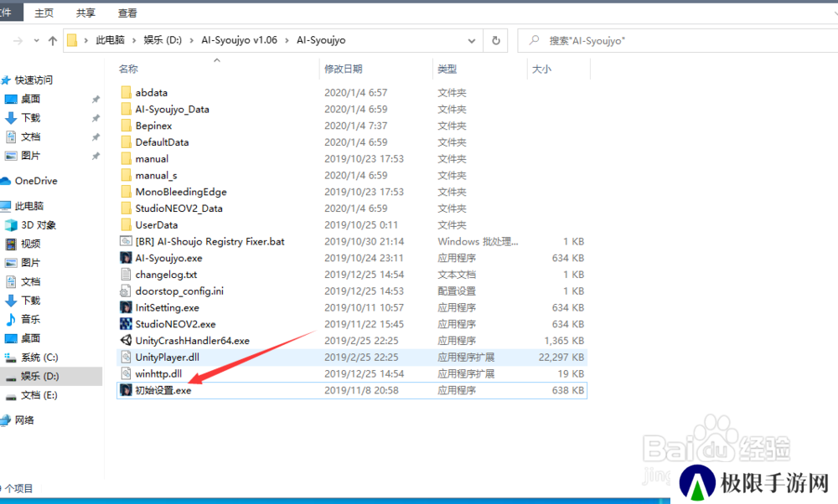
Task: Select the doorstop_config.ini file icon
Action: pos(125,291)
